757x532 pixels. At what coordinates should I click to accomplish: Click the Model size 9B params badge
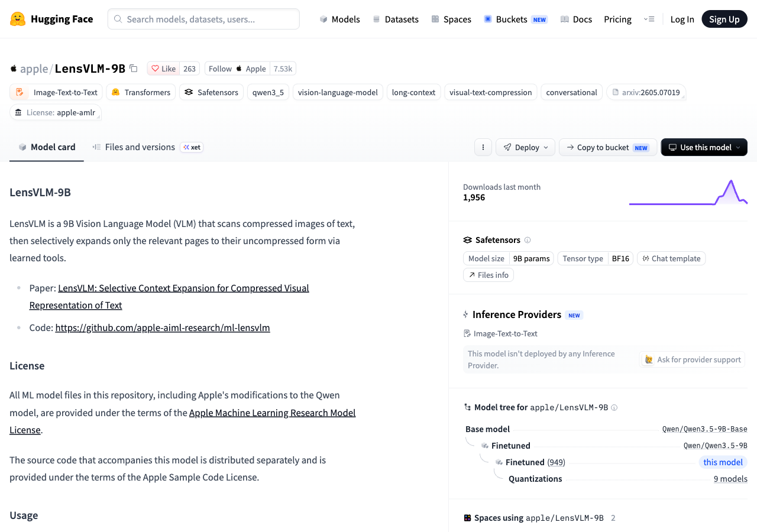click(509, 258)
